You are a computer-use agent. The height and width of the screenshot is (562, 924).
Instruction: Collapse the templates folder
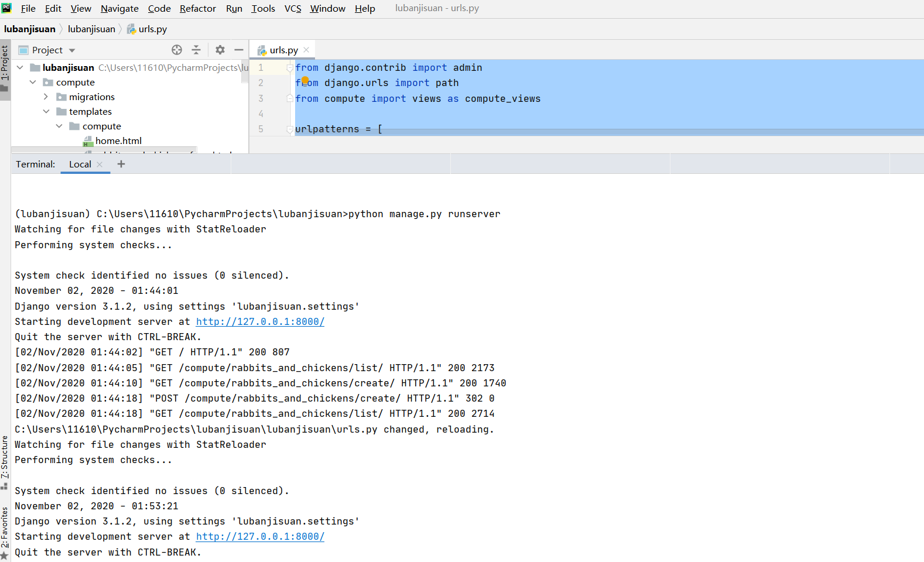point(46,111)
